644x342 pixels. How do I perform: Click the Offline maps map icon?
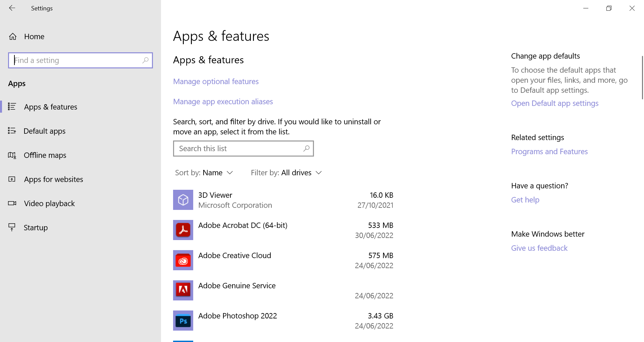(12, 155)
